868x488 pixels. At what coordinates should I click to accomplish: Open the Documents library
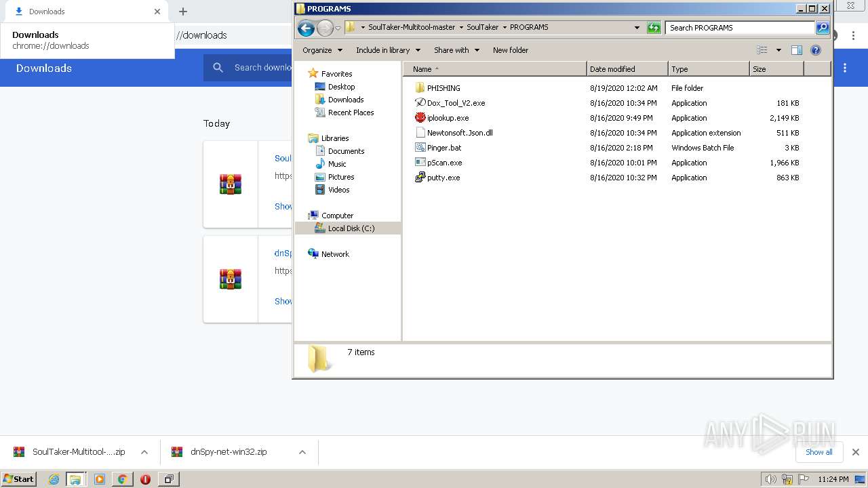coord(346,151)
